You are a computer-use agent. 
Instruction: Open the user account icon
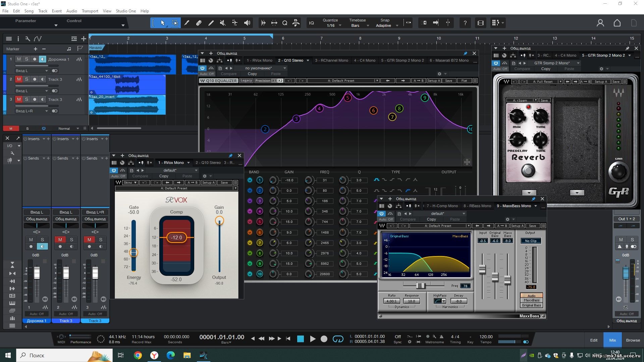pyautogui.click(x=600, y=23)
